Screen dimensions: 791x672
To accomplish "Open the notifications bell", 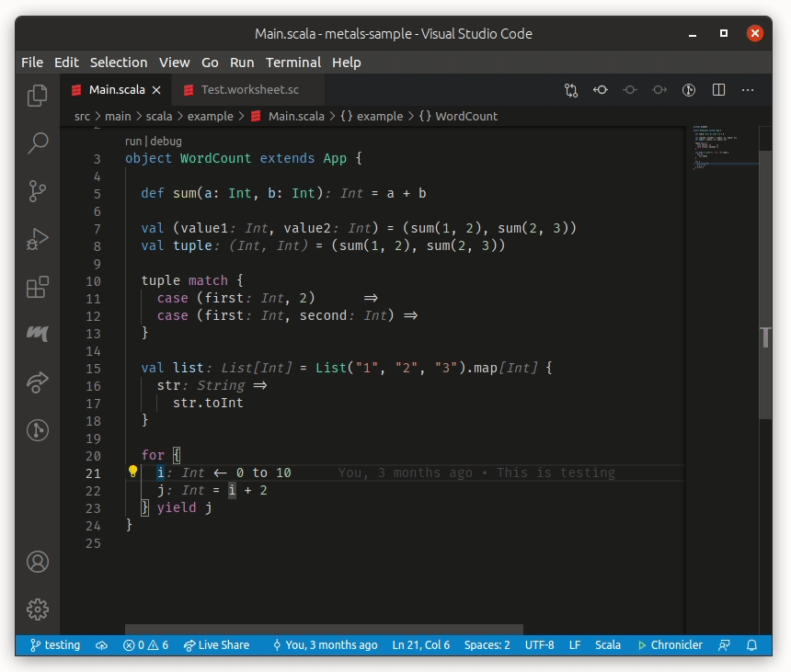I will tap(751, 645).
